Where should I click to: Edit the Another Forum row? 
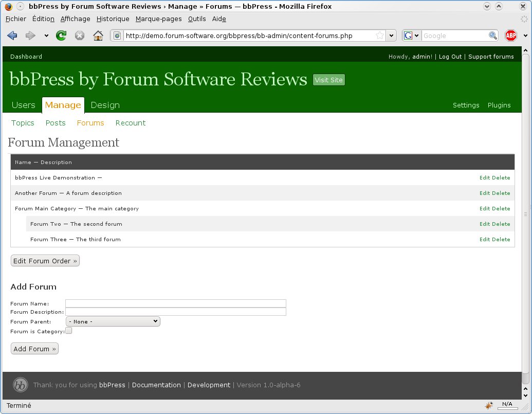[485, 193]
